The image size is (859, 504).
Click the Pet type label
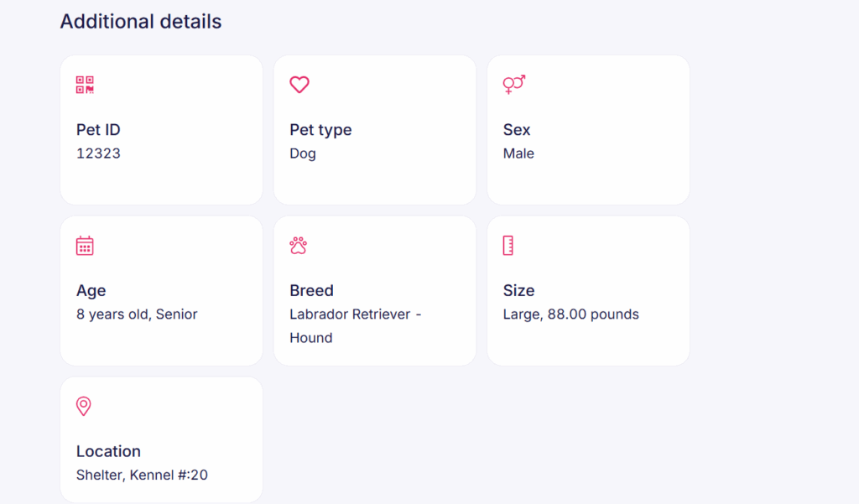pyautogui.click(x=320, y=130)
